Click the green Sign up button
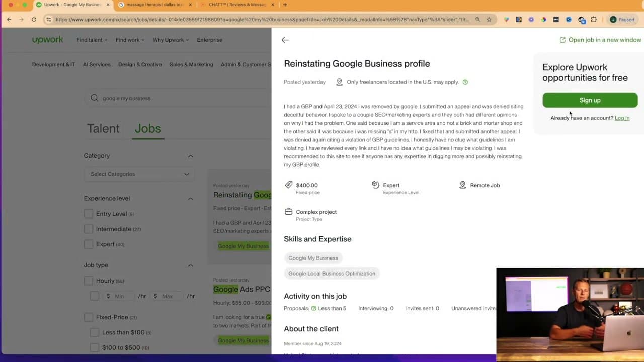The height and width of the screenshot is (362, 644). coord(590,100)
